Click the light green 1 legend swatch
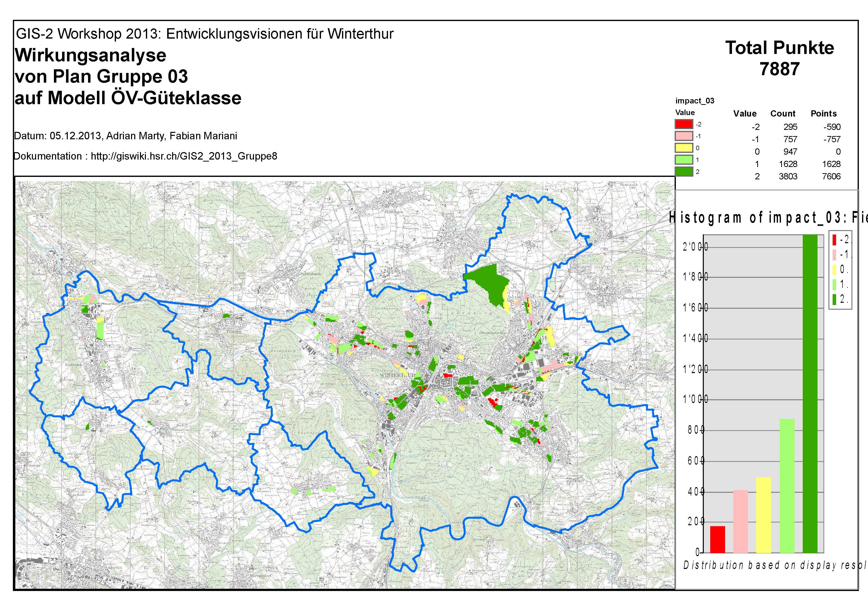868x614 pixels. 684,160
